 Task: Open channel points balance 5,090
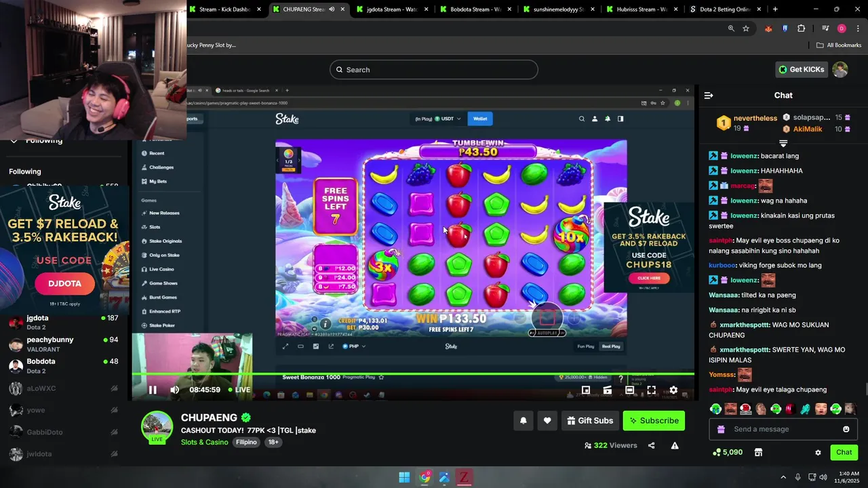coord(728,452)
